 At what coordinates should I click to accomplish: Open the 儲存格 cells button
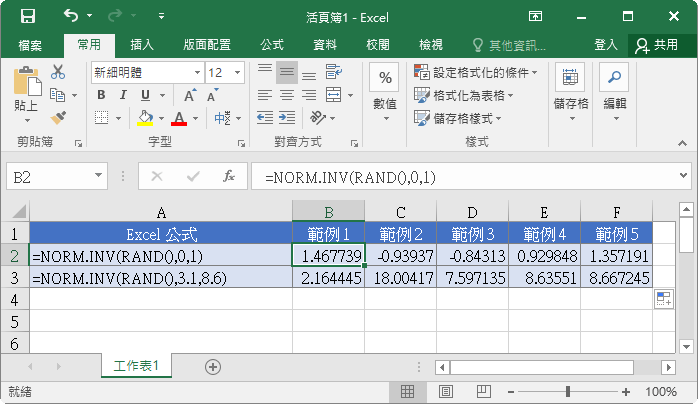570,93
